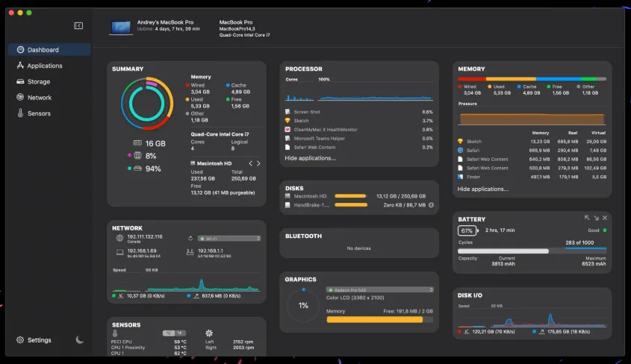Click the memory usage donut chart
The height and width of the screenshot is (364, 631).
tap(147, 103)
